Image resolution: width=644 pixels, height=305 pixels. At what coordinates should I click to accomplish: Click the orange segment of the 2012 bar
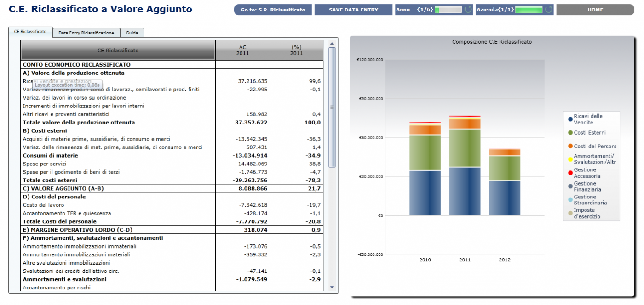coord(505,152)
